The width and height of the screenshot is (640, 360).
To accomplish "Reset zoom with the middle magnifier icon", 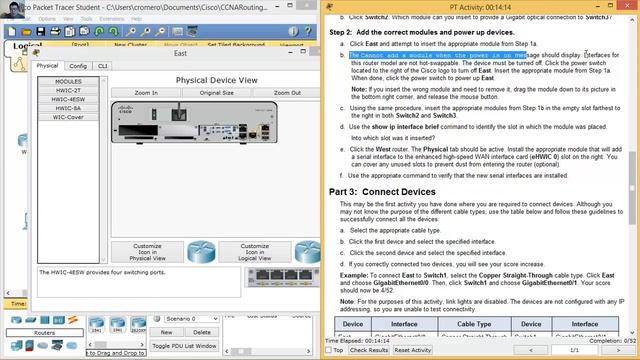I will (146, 31).
